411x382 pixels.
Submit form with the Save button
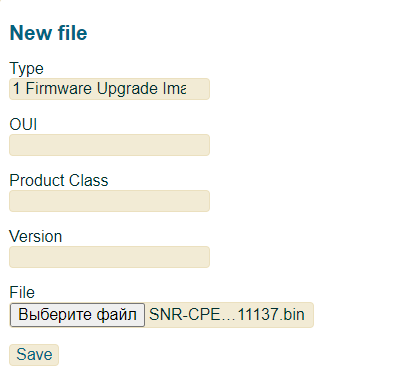pyautogui.click(x=34, y=355)
